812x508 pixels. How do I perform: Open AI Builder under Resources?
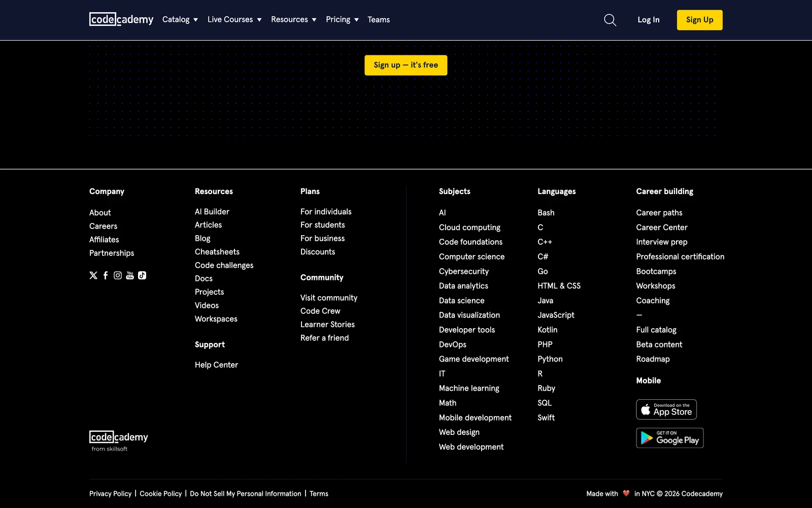pyautogui.click(x=212, y=212)
